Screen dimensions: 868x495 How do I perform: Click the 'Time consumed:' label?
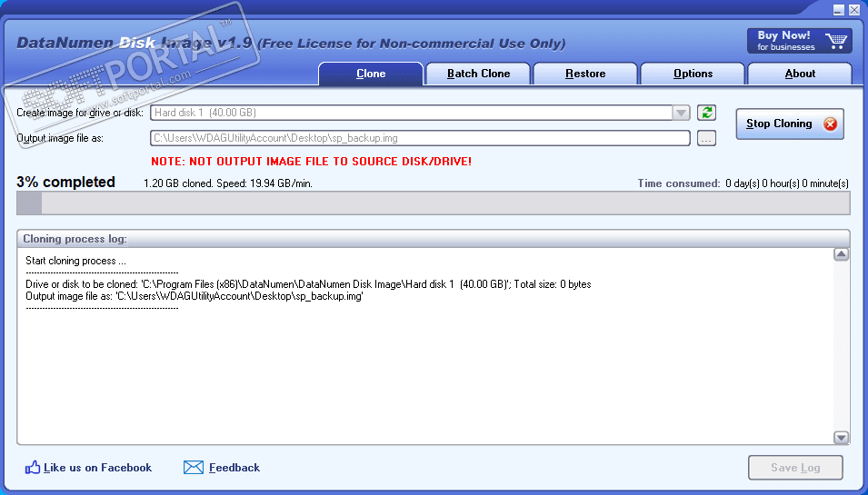click(679, 183)
